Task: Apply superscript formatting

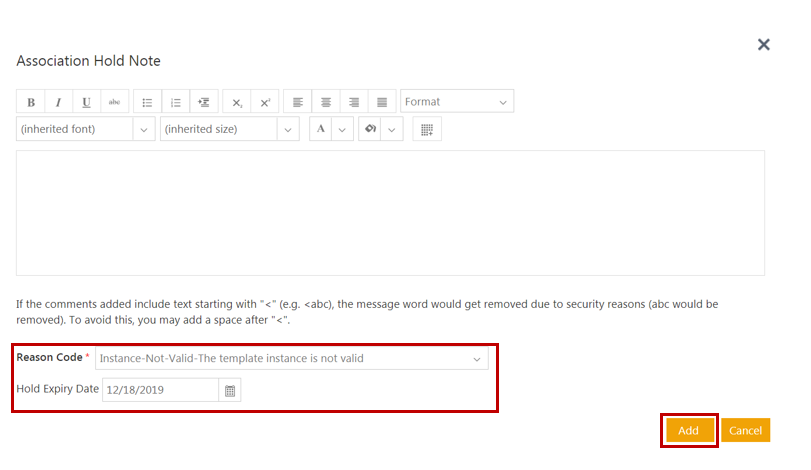Action: click(x=265, y=102)
